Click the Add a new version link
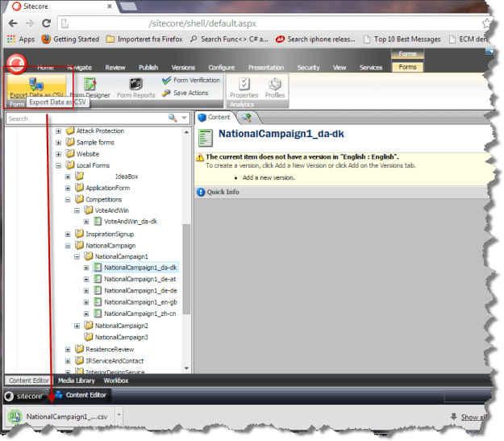Image resolution: width=504 pixels, height=441 pixels. click(269, 177)
